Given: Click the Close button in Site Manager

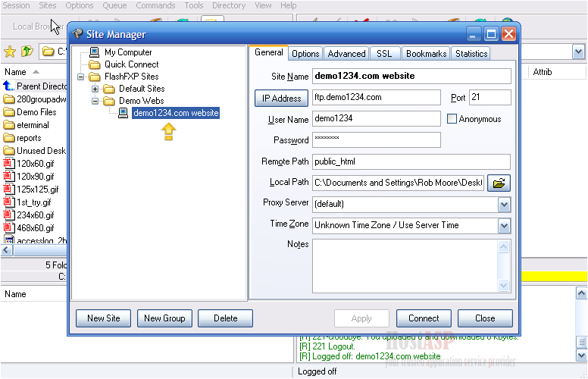Looking at the screenshot, I should coord(485,318).
